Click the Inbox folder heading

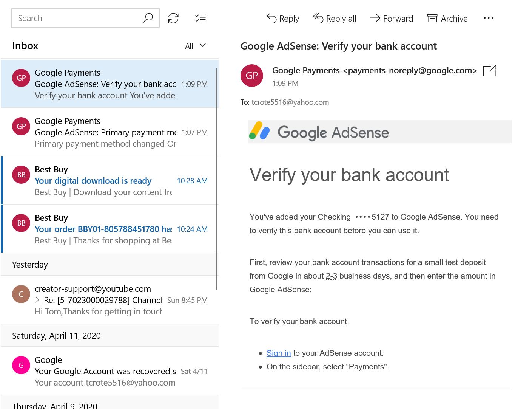tap(25, 46)
